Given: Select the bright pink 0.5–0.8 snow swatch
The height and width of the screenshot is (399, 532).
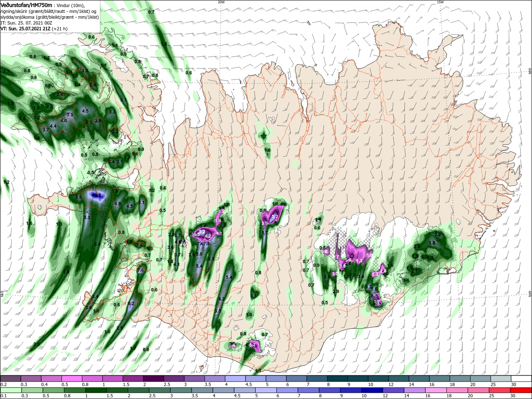Looking at the screenshot, I should click(71, 379).
